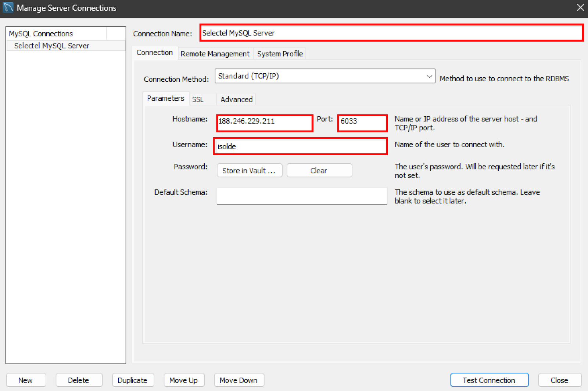Image resolution: width=588 pixels, height=391 pixels.
Task: Open the System Profile tab
Action: 280,54
